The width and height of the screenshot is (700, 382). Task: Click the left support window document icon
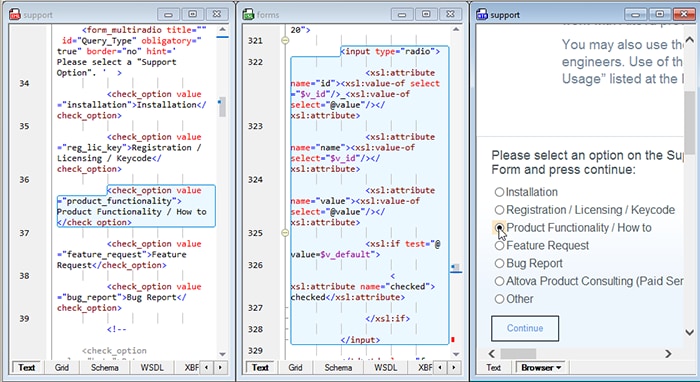tap(15, 15)
